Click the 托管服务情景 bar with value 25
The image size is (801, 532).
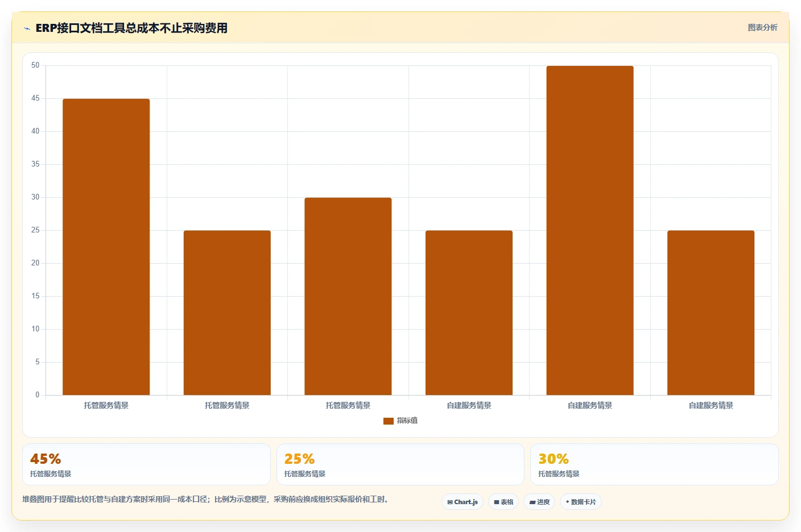(227, 313)
